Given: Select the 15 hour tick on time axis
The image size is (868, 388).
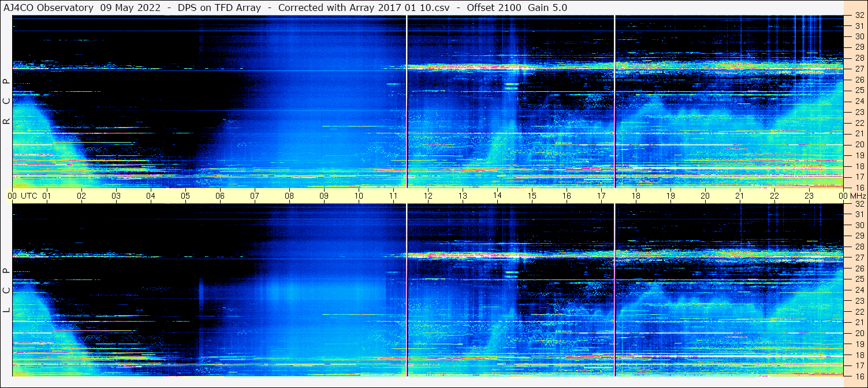Looking at the screenshot, I should coord(532,196).
